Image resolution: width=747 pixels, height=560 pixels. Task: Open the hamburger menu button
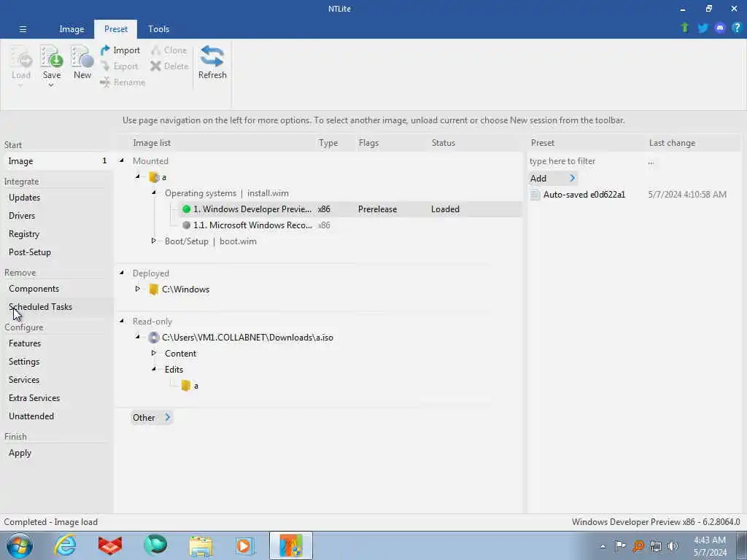click(23, 29)
